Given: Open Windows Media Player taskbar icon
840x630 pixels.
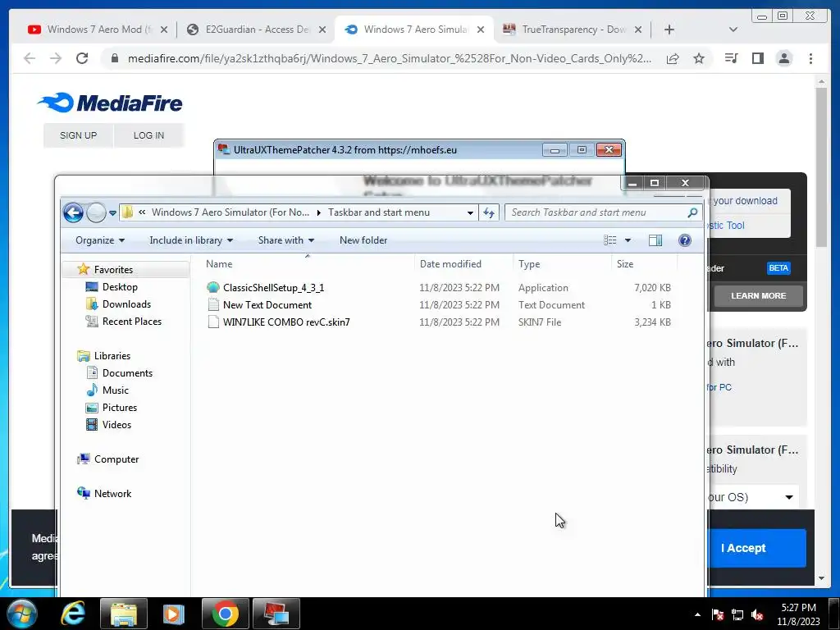Looking at the screenshot, I should [x=173, y=614].
